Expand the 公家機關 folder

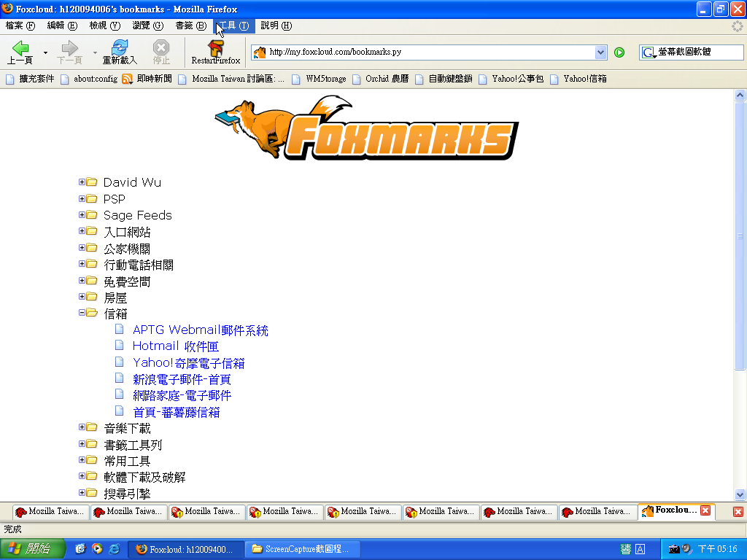(x=82, y=248)
